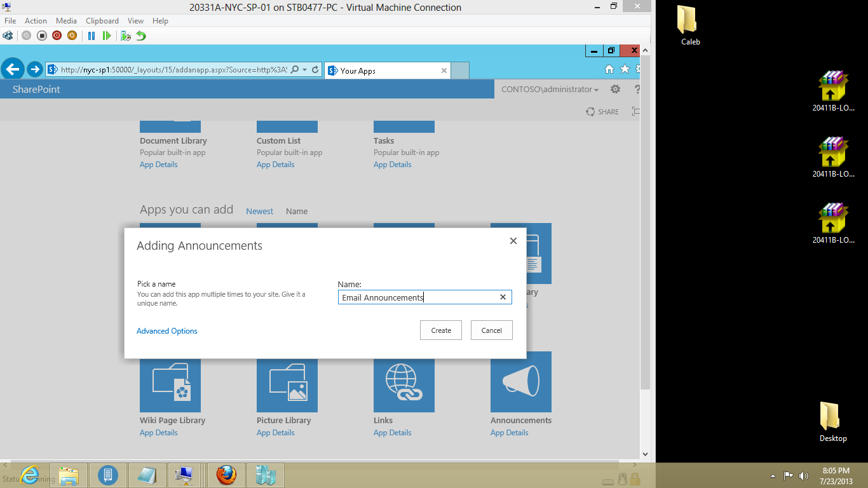
Task: Click the green Revert arrow icon
Action: pyautogui.click(x=141, y=36)
